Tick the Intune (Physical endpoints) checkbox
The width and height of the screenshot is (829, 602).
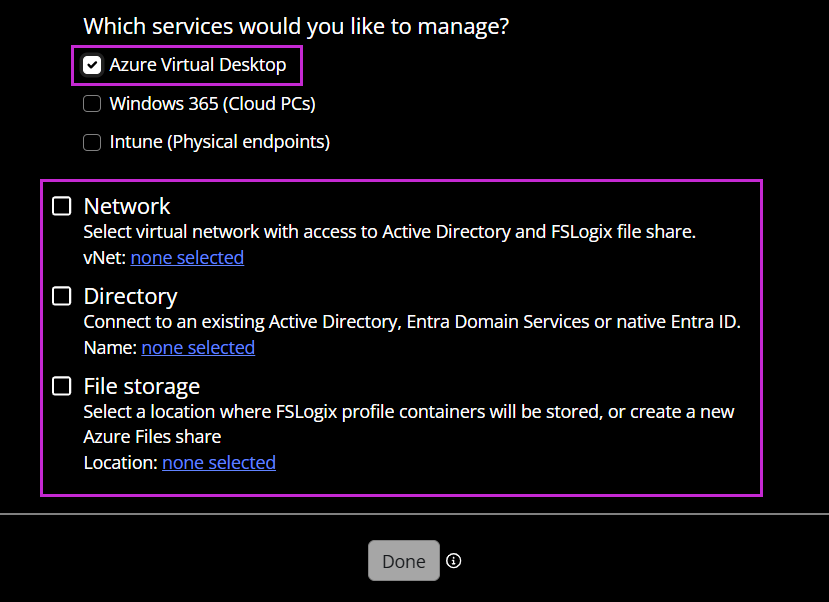coord(92,142)
